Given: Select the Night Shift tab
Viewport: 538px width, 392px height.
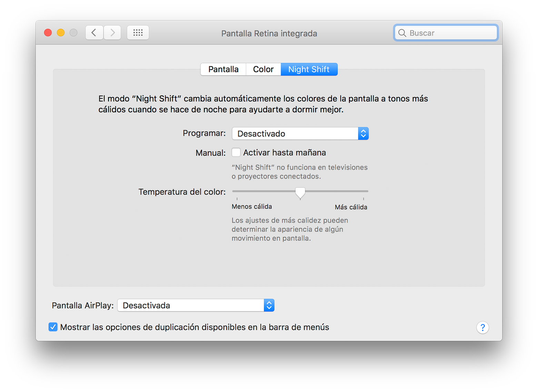Looking at the screenshot, I should [x=309, y=69].
